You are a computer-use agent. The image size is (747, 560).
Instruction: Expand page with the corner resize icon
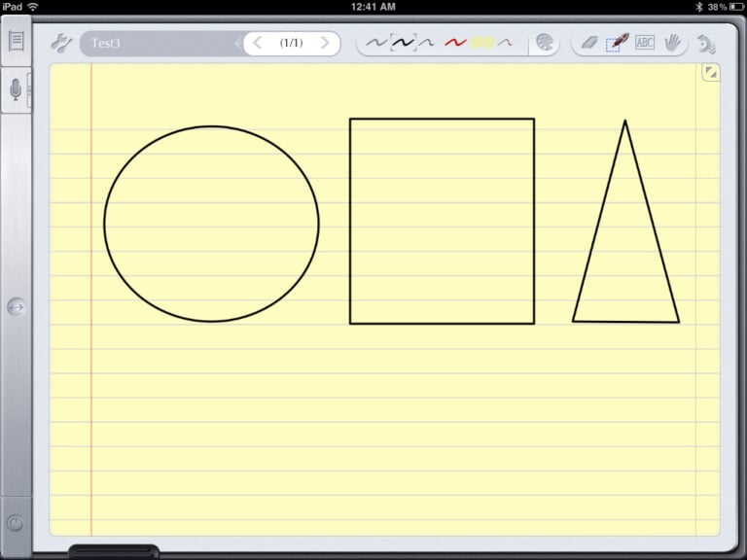point(710,73)
